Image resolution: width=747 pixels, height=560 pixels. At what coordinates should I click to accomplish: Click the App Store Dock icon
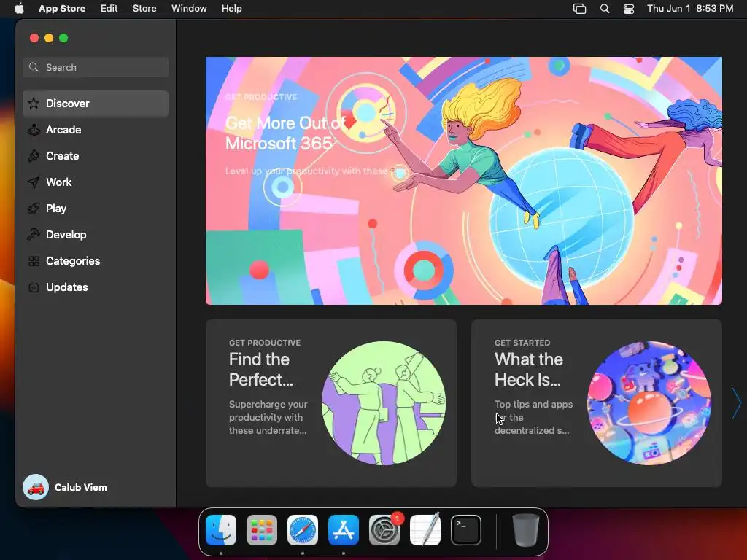pos(344,530)
